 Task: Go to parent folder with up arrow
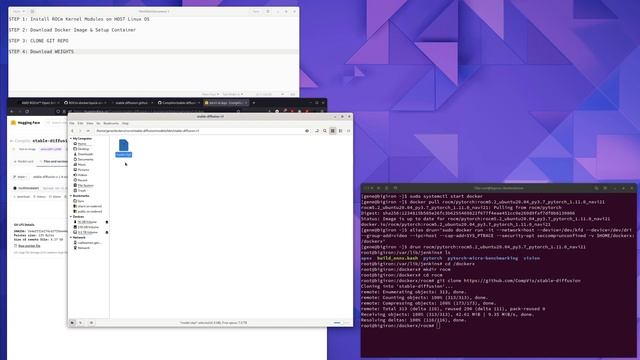point(87,131)
